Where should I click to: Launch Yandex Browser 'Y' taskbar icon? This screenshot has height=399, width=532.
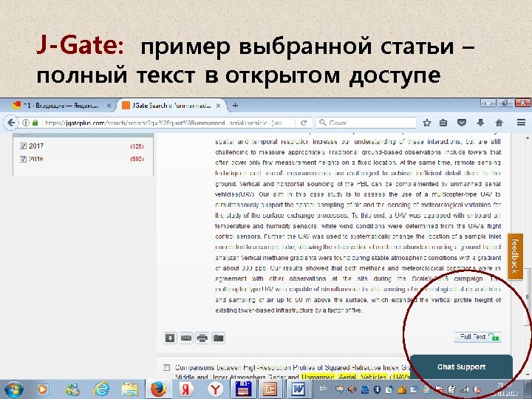tap(215, 389)
